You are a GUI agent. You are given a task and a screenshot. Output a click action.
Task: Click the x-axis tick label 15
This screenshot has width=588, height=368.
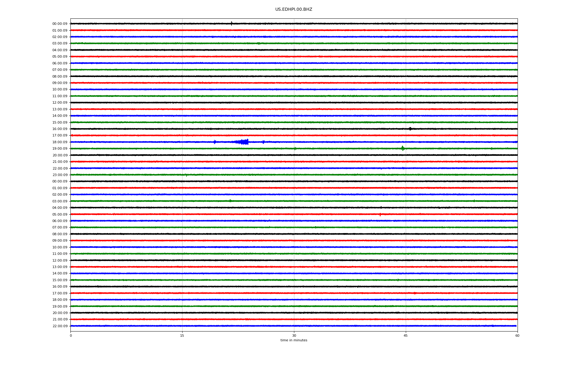[x=182, y=335]
